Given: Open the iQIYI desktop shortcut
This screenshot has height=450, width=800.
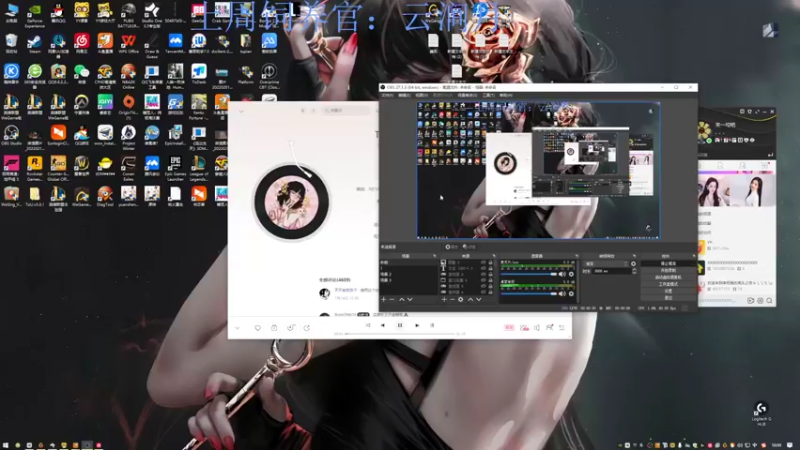Looking at the screenshot, I should tap(105, 105).
